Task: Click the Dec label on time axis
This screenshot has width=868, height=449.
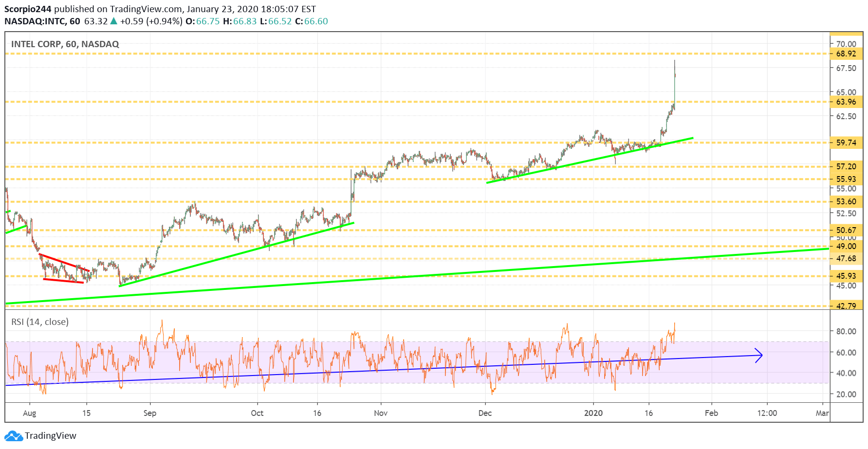Action: click(485, 413)
